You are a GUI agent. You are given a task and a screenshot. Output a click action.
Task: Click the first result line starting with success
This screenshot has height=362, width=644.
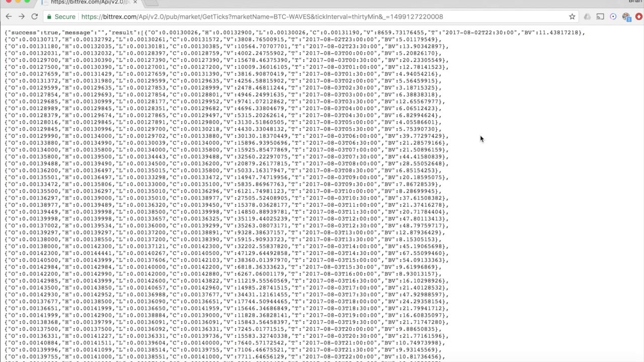pos(295,32)
